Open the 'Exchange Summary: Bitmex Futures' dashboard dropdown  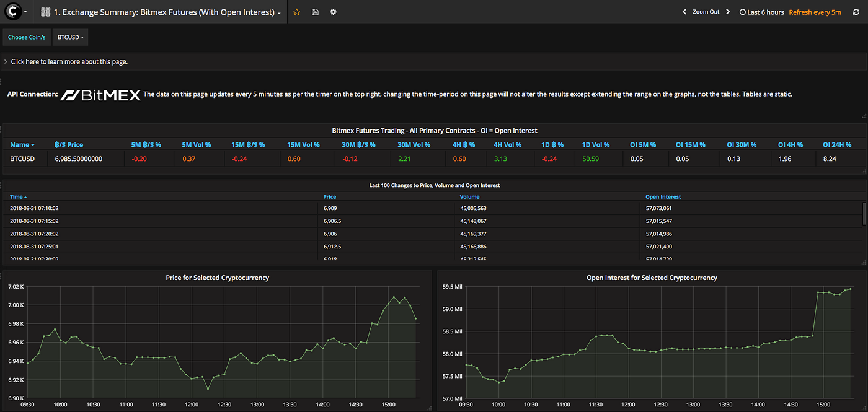pyautogui.click(x=167, y=12)
